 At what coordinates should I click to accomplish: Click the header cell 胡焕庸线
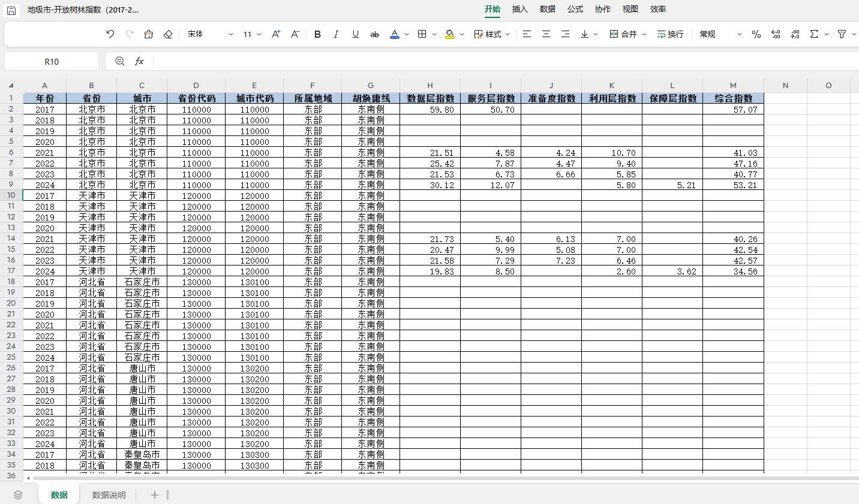pos(371,98)
